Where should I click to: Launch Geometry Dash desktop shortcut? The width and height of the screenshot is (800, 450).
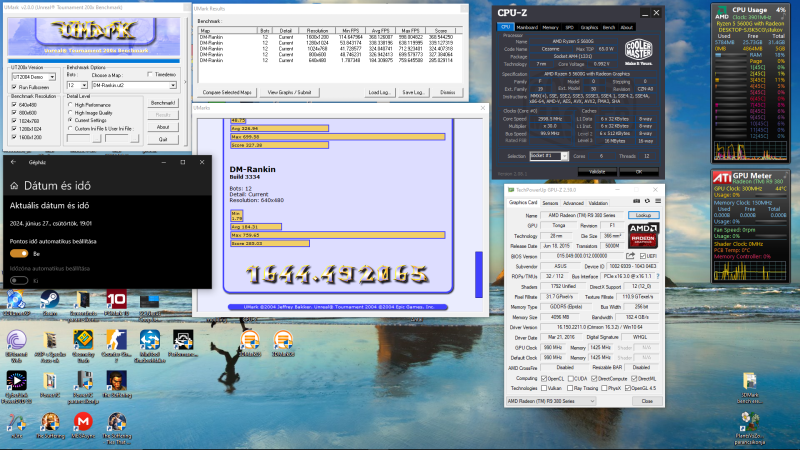(83, 340)
